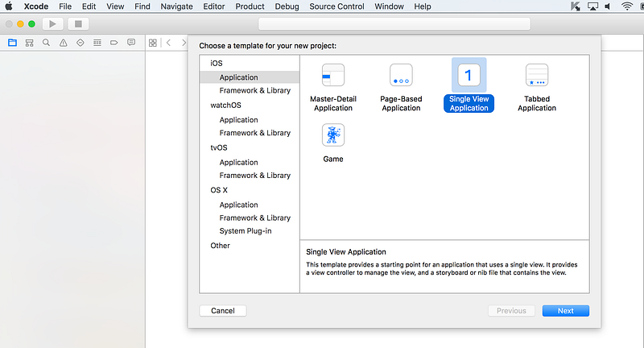
Task: Click the watchOS section header
Action: 225,106
